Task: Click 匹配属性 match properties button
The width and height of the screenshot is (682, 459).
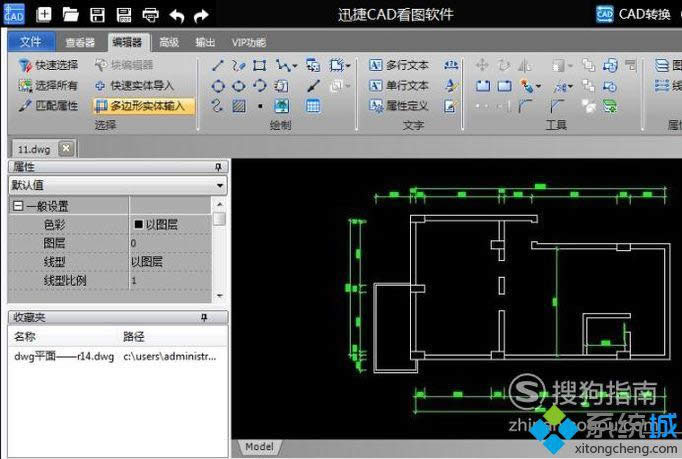Action: 49,105
